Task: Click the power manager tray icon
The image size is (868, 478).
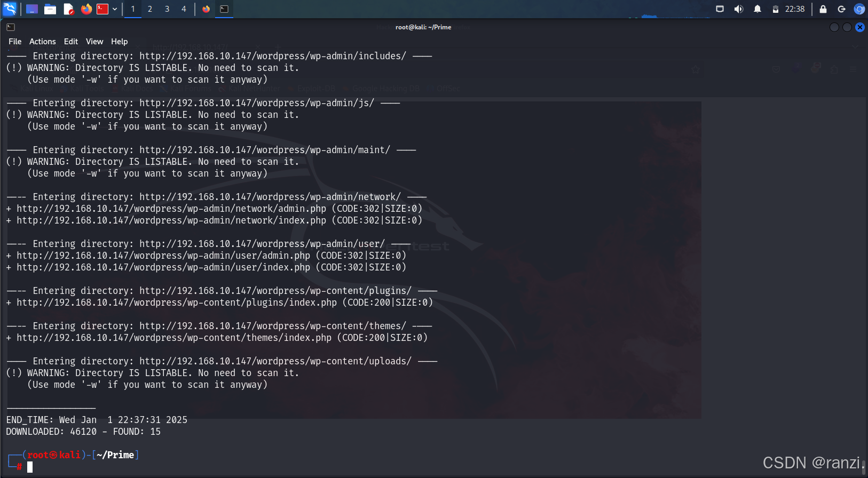Action: pyautogui.click(x=776, y=9)
